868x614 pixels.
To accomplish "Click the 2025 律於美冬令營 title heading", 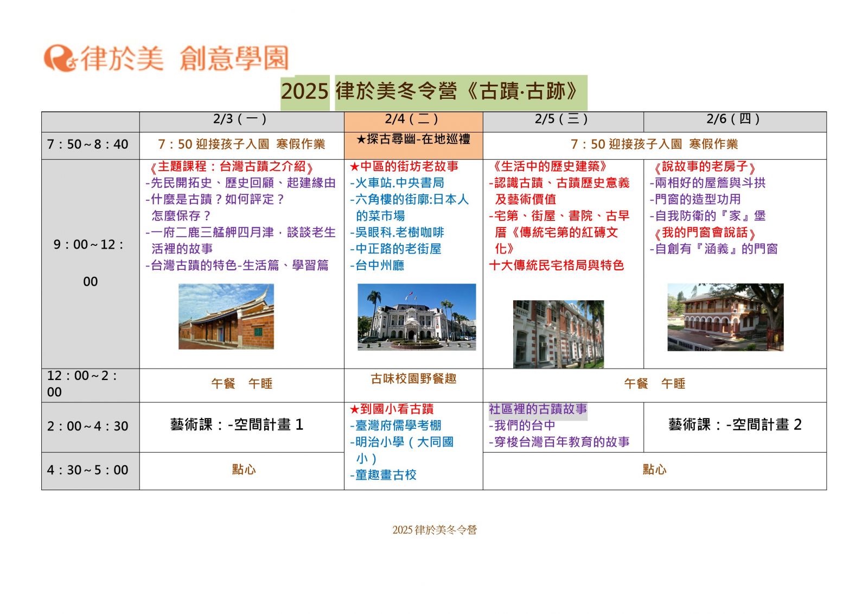I will 433,91.
